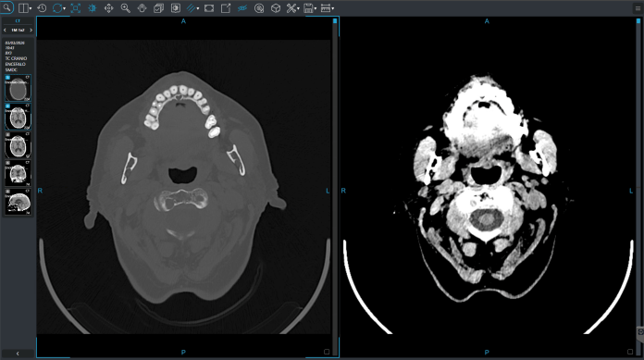This screenshot has height=360, width=644.
Task: Expand the dropdown next to the ruler icon
Action: click(333, 8)
